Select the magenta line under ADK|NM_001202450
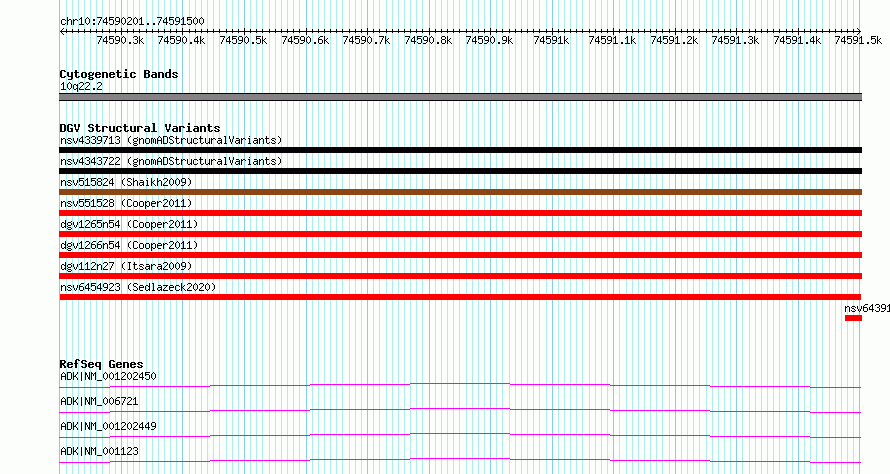Screen dimensions: 890x474 pyautogui.click(x=460, y=385)
